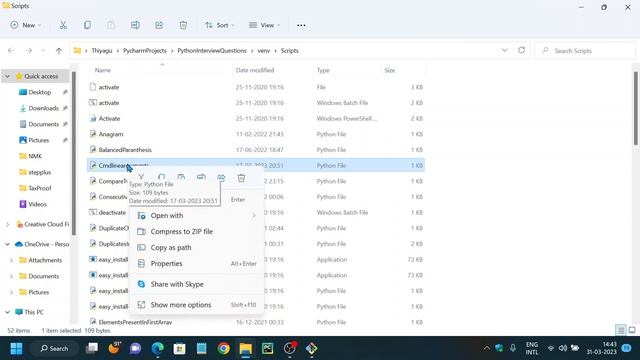Click the Rename icon in the top toolbar
Screen dimensions: 640x360
pos(135,25)
